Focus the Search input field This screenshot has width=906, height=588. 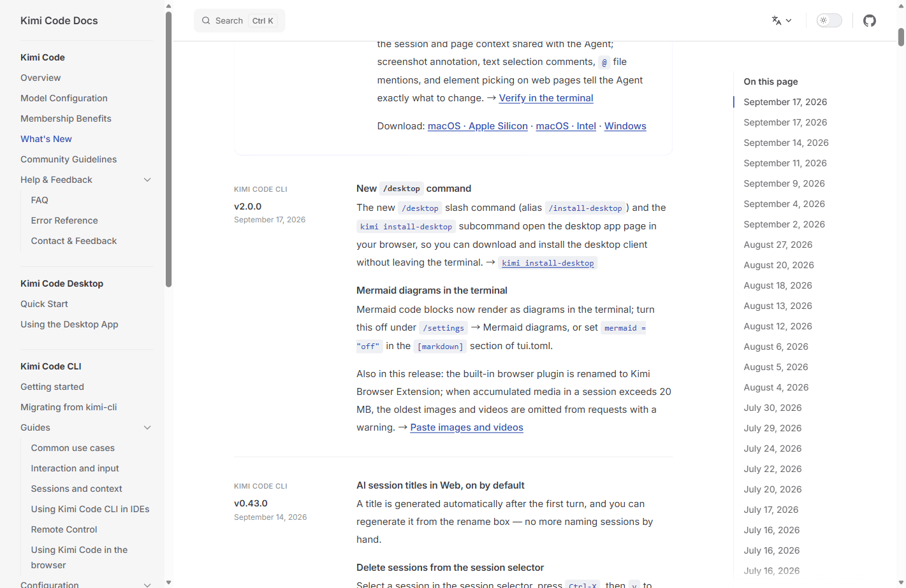tap(239, 20)
